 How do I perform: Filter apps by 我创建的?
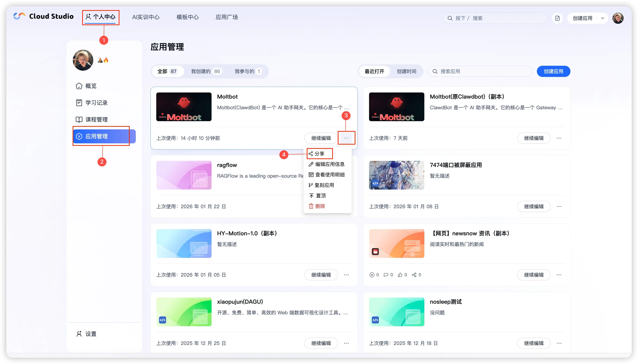(x=205, y=72)
